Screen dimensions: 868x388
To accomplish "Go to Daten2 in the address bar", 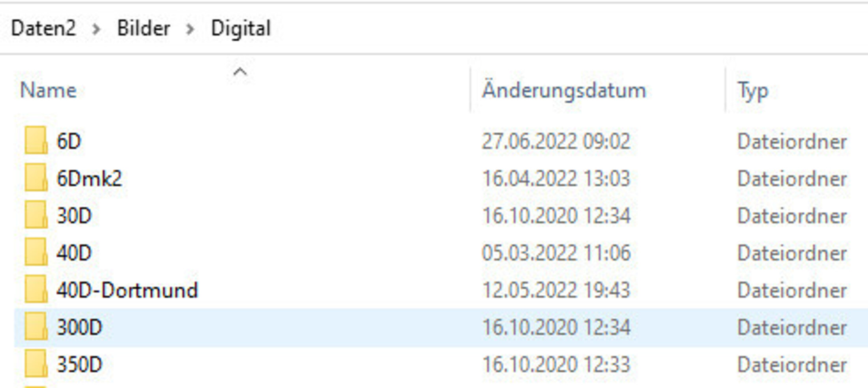I will pyautogui.click(x=43, y=28).
